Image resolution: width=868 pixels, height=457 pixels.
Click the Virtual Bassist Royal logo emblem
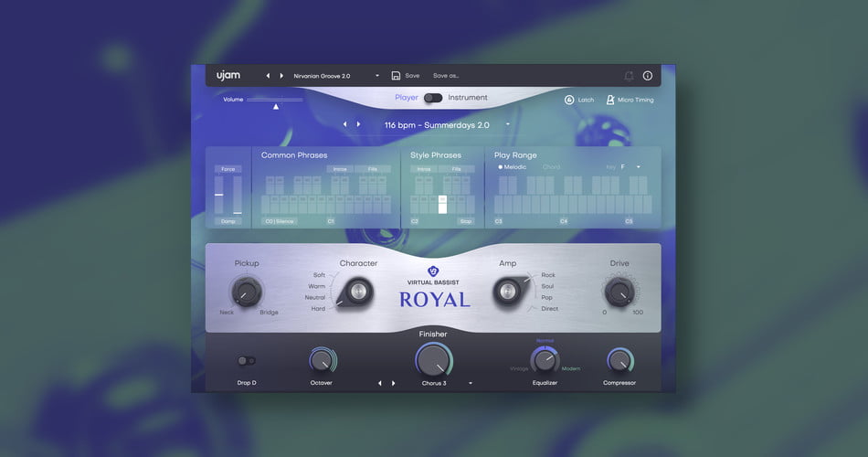pos(433,271)
